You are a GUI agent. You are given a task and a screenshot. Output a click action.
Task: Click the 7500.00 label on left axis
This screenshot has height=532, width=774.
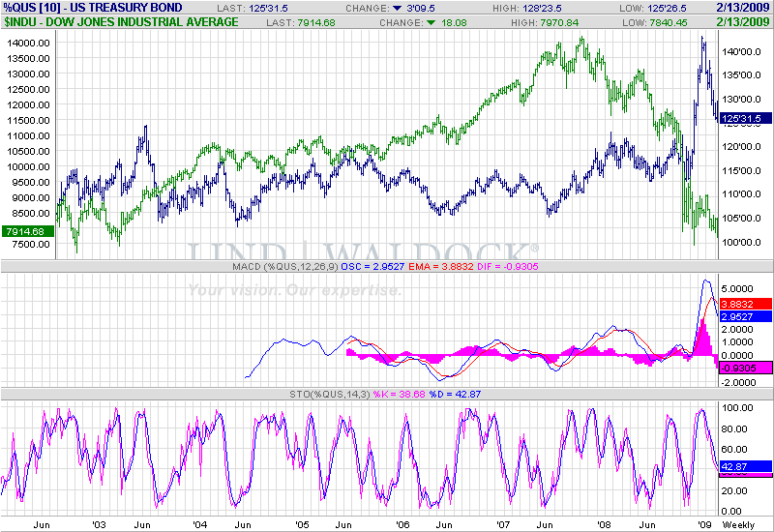coord(30,244)
